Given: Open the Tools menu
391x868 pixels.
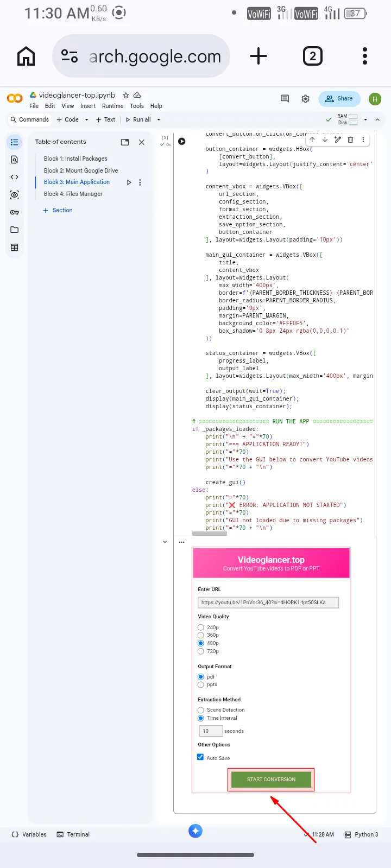Looking at the screenshot, I should click(137, 106).
